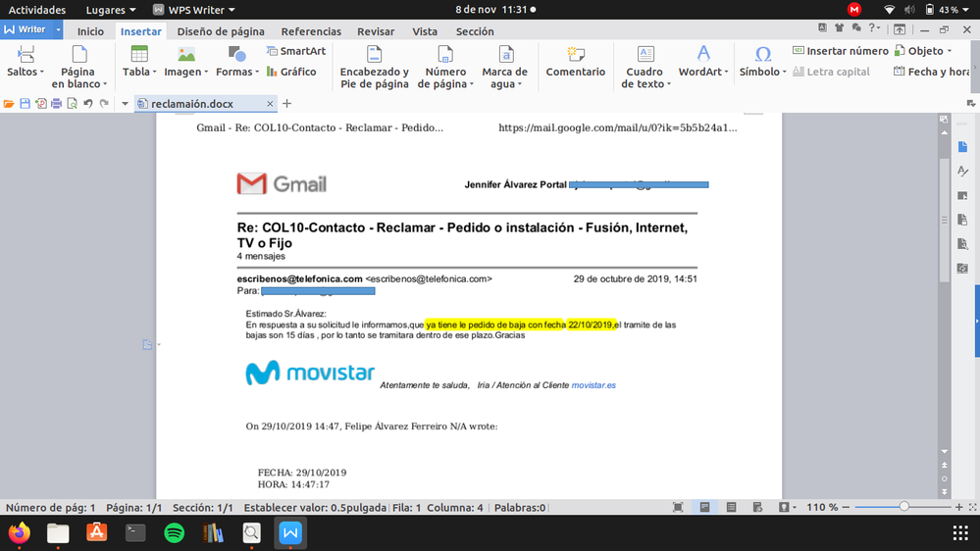Insert a chart with Gráfico
Image resolution: width=980 pixels, height=551 pixels.
(x=291, y=72)
